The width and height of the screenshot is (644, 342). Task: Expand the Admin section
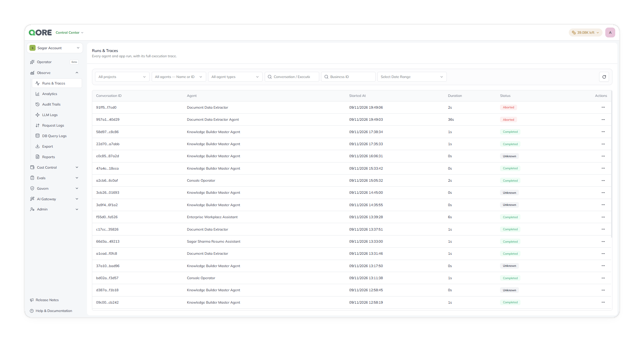point(77,209)
